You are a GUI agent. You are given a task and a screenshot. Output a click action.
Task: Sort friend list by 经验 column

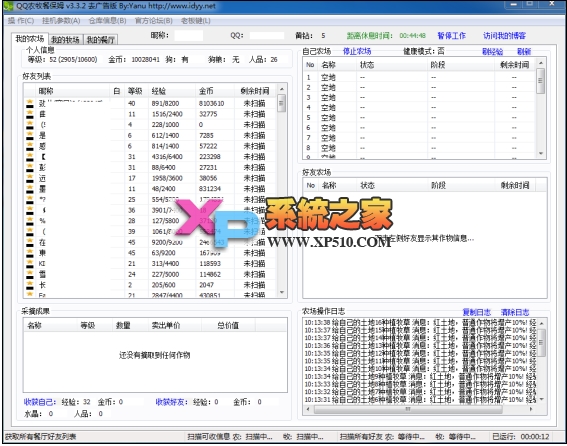171,91
